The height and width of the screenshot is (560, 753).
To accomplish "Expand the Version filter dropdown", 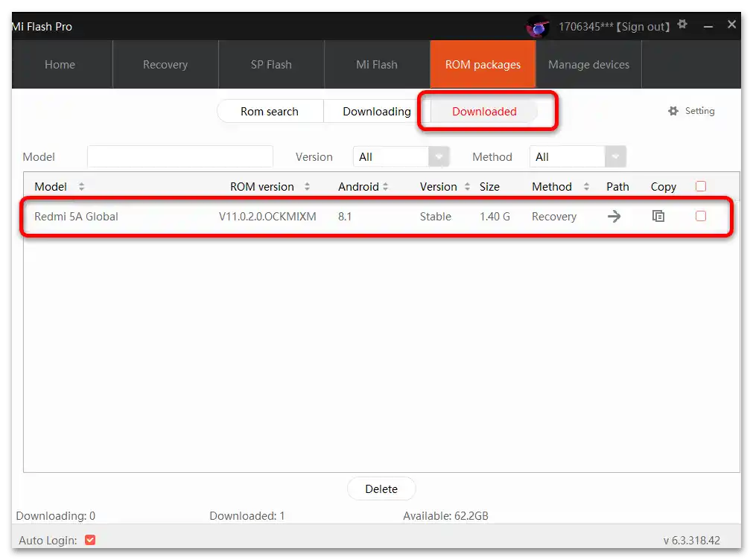I will point(439,157).
